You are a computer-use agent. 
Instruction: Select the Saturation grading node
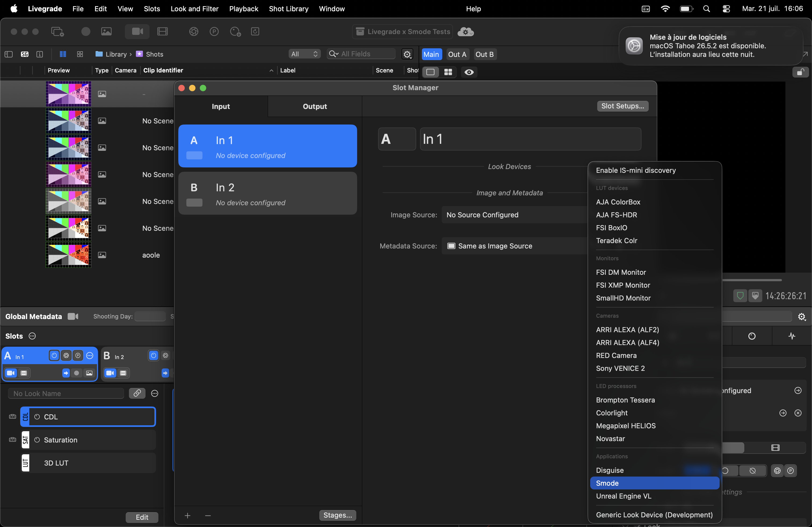[x=88, y=440]
